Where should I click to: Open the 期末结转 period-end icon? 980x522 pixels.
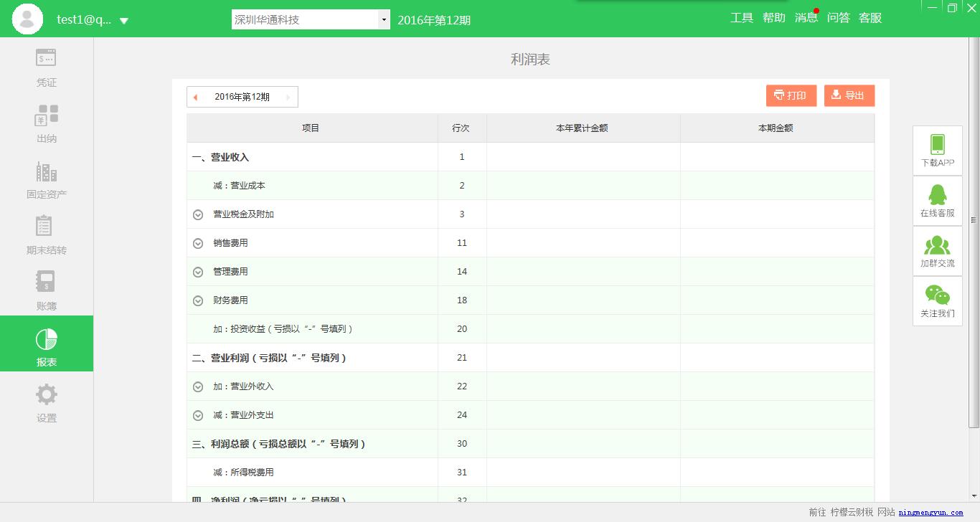pos(46,226)
